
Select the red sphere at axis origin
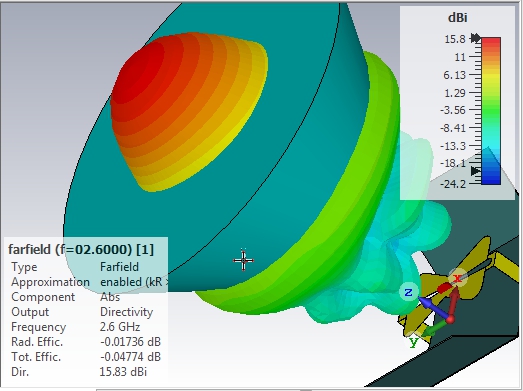coord(450,320)
